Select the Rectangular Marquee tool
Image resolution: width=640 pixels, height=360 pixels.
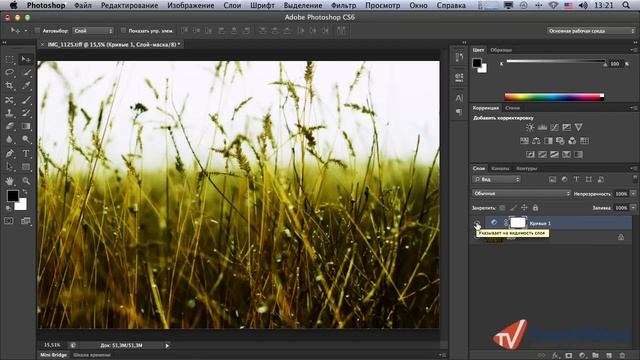tap(10, 60)
